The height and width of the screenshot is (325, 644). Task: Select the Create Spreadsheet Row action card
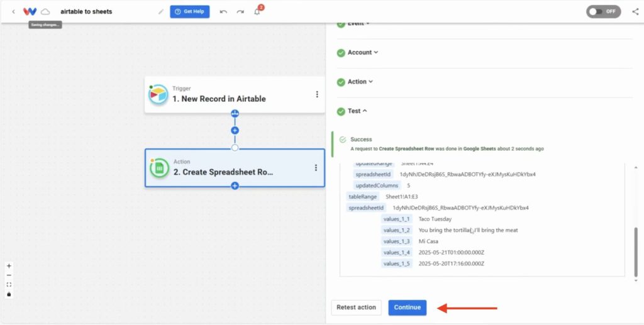point(235,168)
